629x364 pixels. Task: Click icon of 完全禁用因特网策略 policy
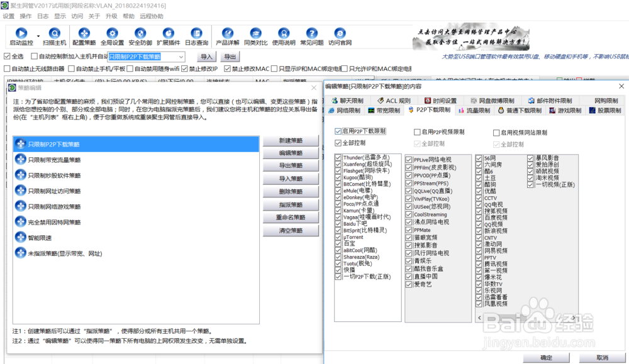coord(21,222)
